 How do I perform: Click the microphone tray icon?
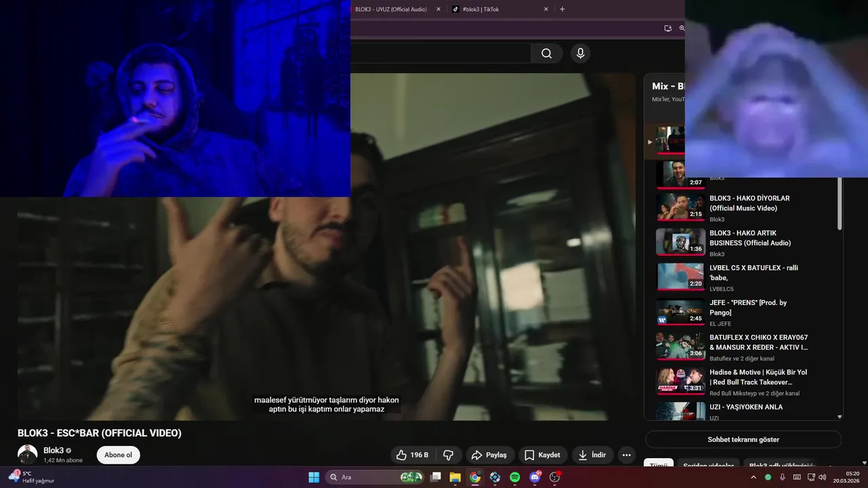point(783,477)
